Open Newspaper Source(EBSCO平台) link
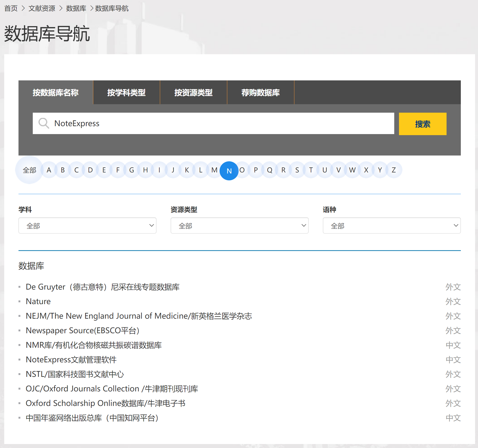 coord(82,331)
